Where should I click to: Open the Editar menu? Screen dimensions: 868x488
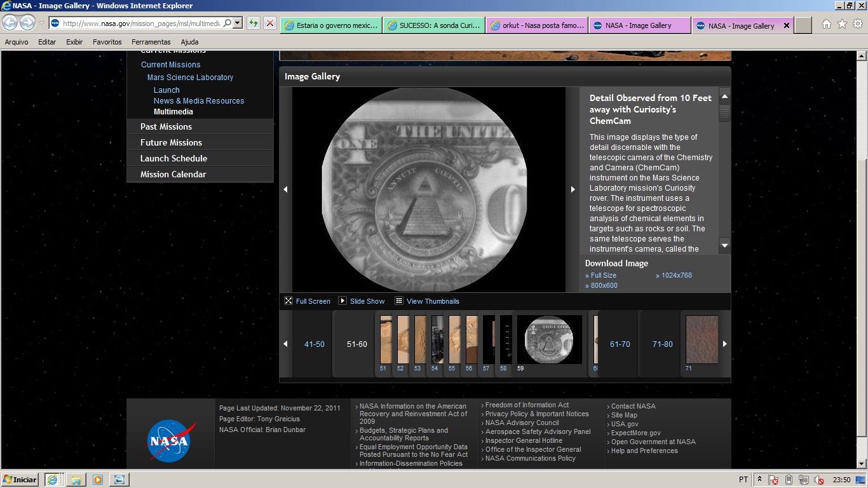(x=47, y=42)
